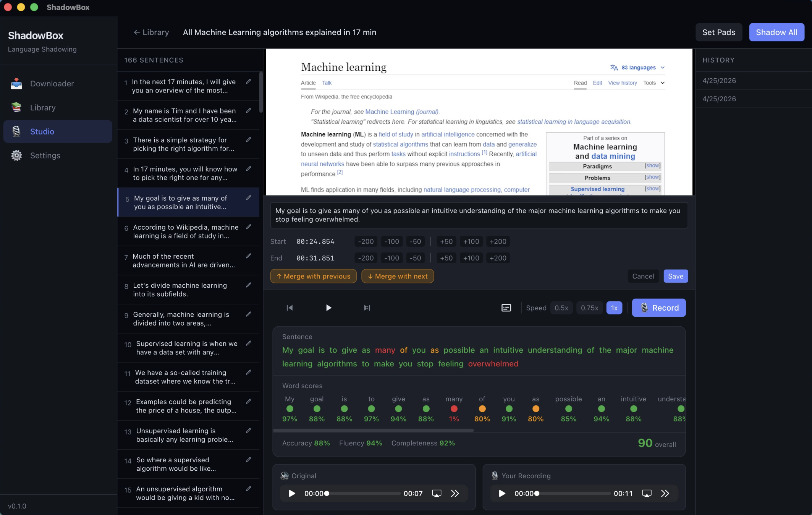Click edit pencil on selected sentence 5
Image resolution: width=812 pixels, height=515 pixels.
tap(249, 198)
